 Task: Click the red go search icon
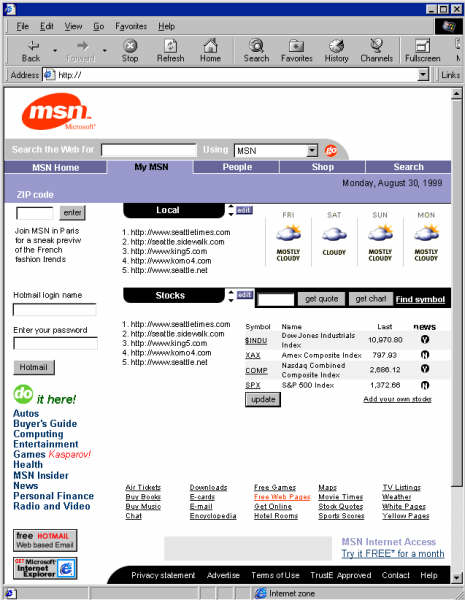point(331,150)
